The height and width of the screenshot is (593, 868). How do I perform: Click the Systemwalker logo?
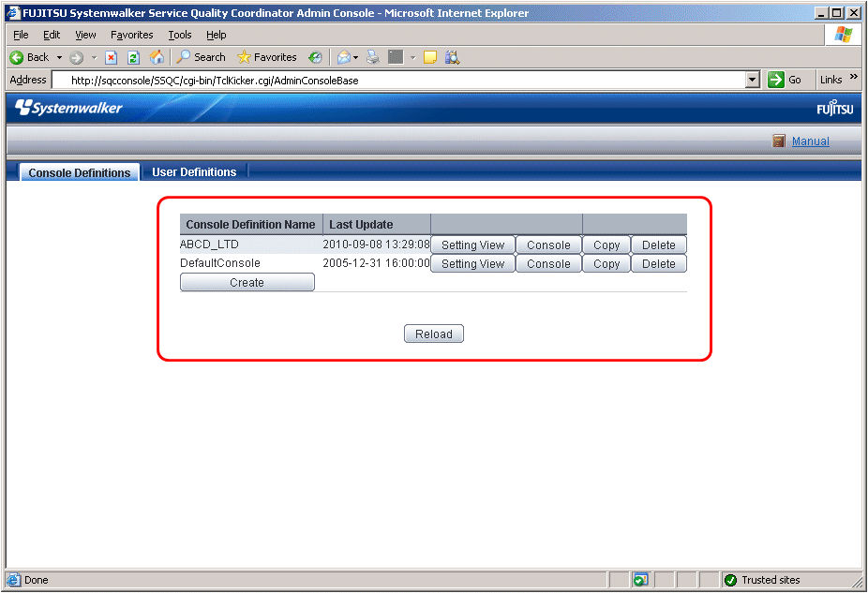(68, 108)
